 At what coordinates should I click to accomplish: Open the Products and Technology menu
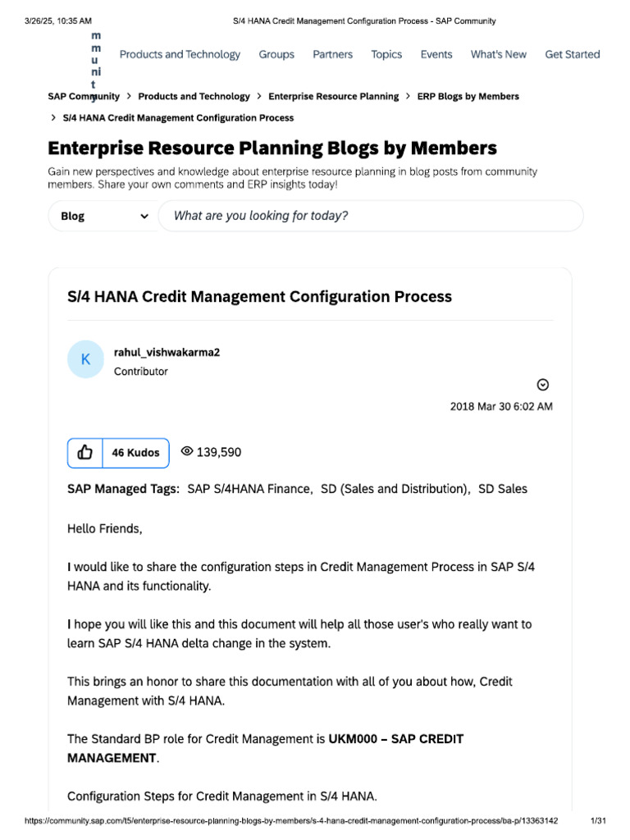point(180,55)
